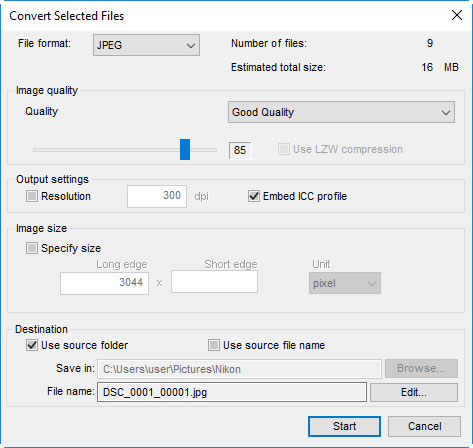Click the Save in path field
The width and height of the screenshot is (473, 448).
(x=239, y=369)
